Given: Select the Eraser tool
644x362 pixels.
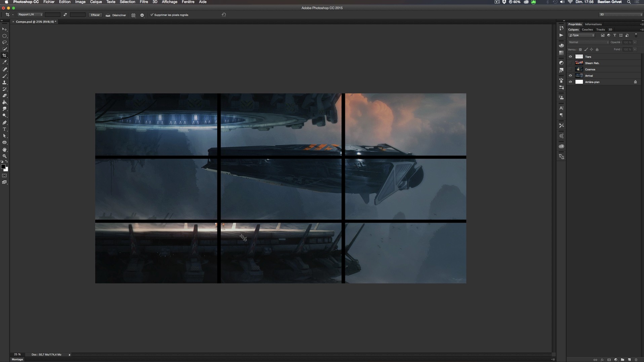Looking at the screenshot, I should pos(5,96).
